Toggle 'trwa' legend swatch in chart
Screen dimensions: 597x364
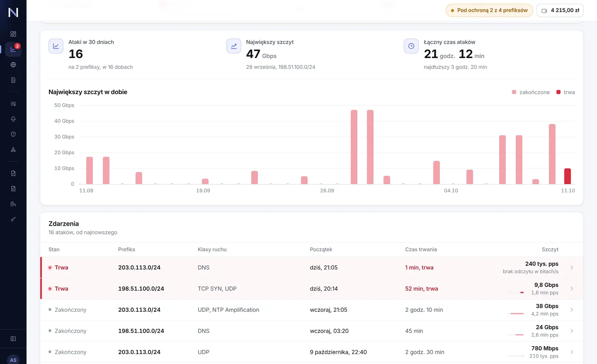point(558,92)
